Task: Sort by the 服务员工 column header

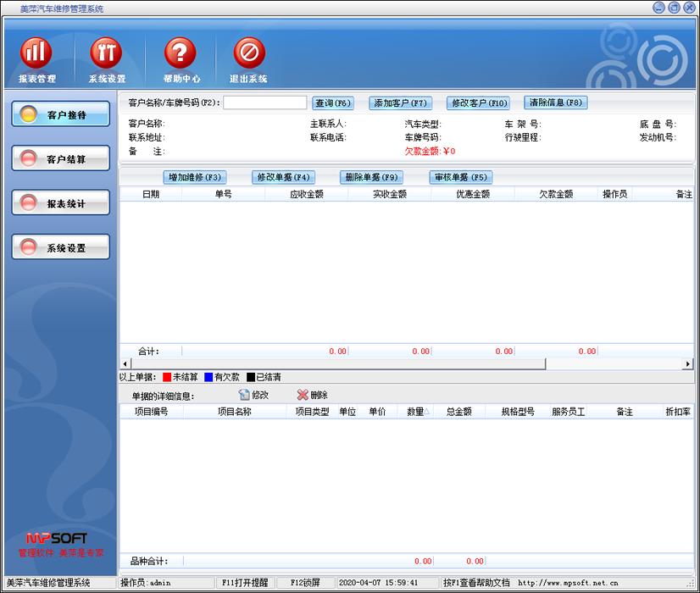Action: pos(569,412)
